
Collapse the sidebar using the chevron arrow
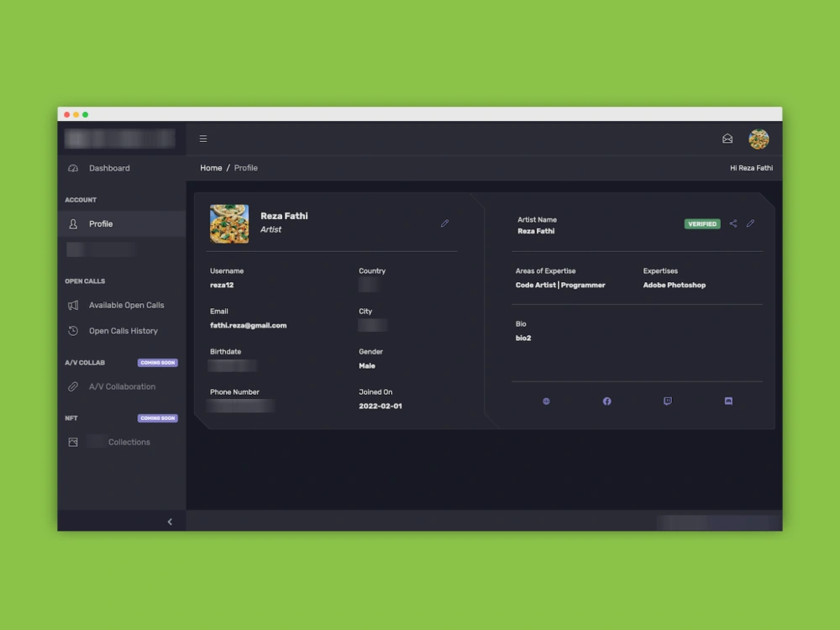click(x=170, y=521)
